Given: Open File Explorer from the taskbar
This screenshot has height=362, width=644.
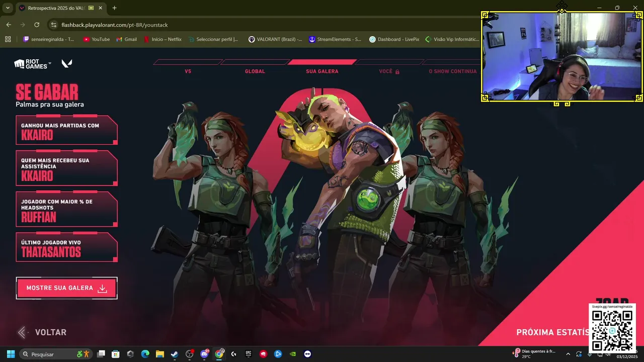Looking at the screenshot, I should pos(159,354).
